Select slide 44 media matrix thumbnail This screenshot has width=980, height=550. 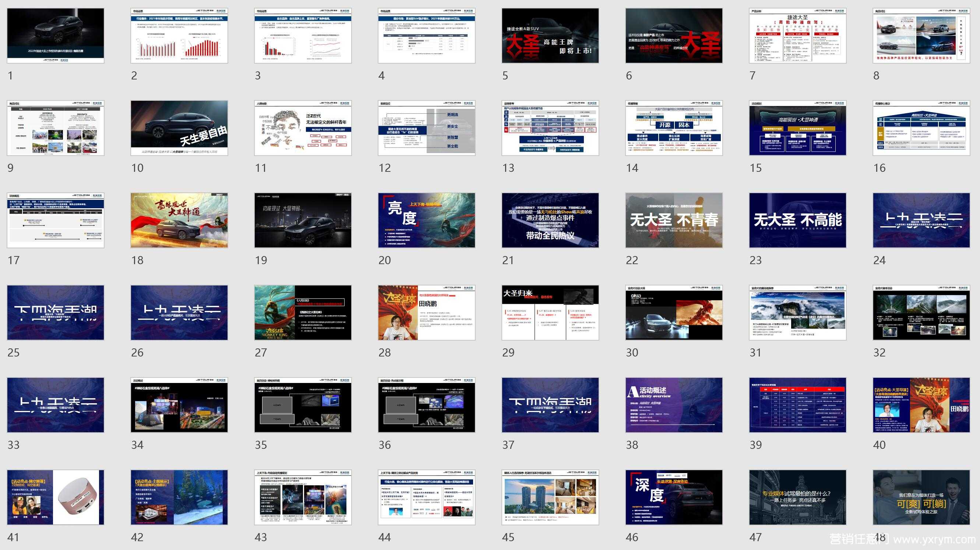pos(426,497)
